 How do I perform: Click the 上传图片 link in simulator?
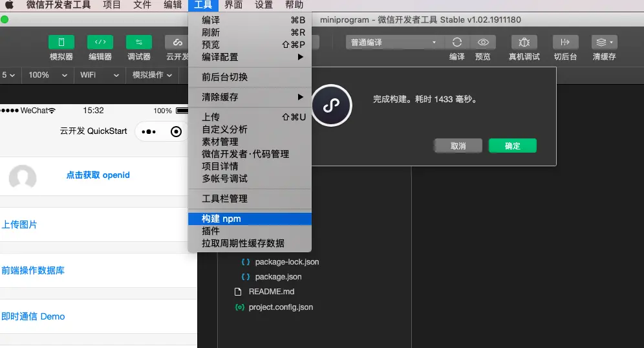(x=19, y=224)
